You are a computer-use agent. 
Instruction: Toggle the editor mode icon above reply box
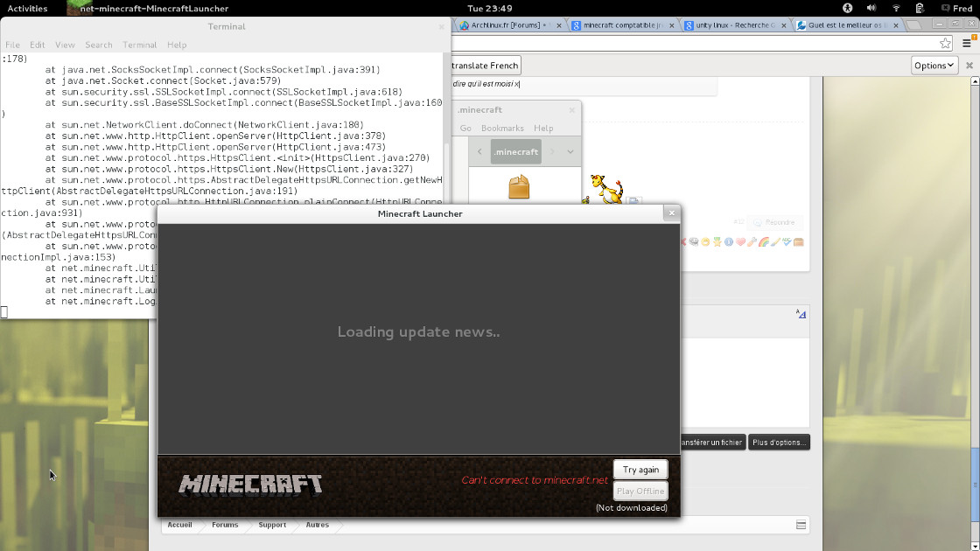[801, 314]
